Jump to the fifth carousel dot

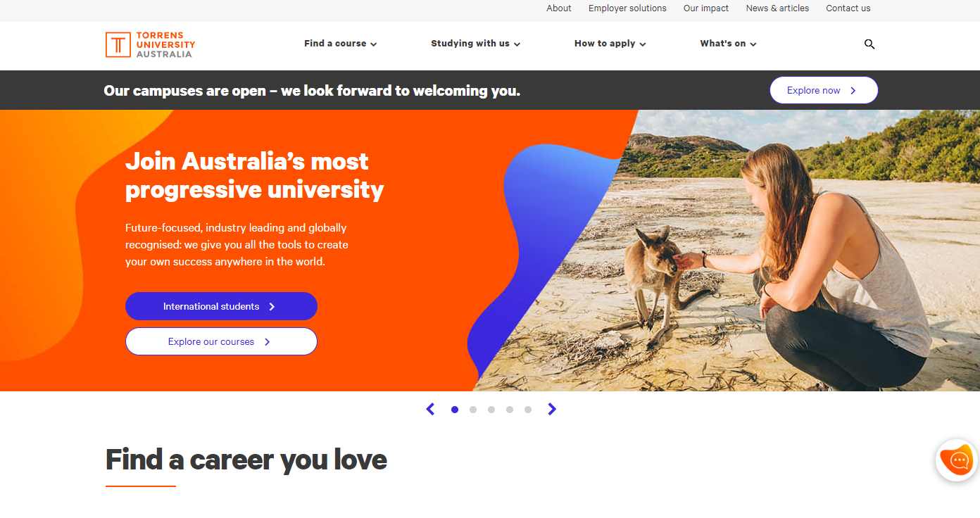pos(528,410)
